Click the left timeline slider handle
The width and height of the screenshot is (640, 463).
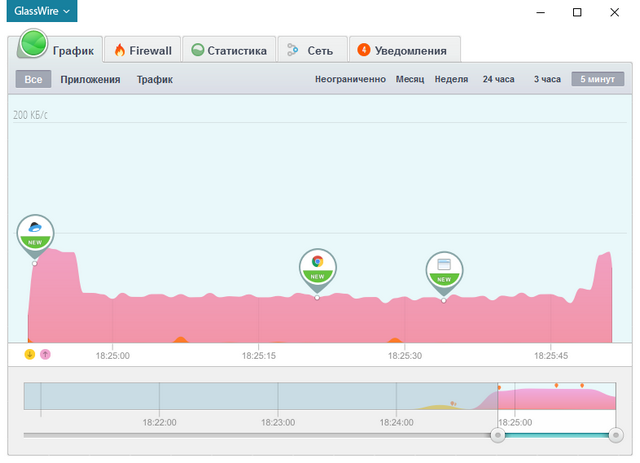[x=497, y=435]
